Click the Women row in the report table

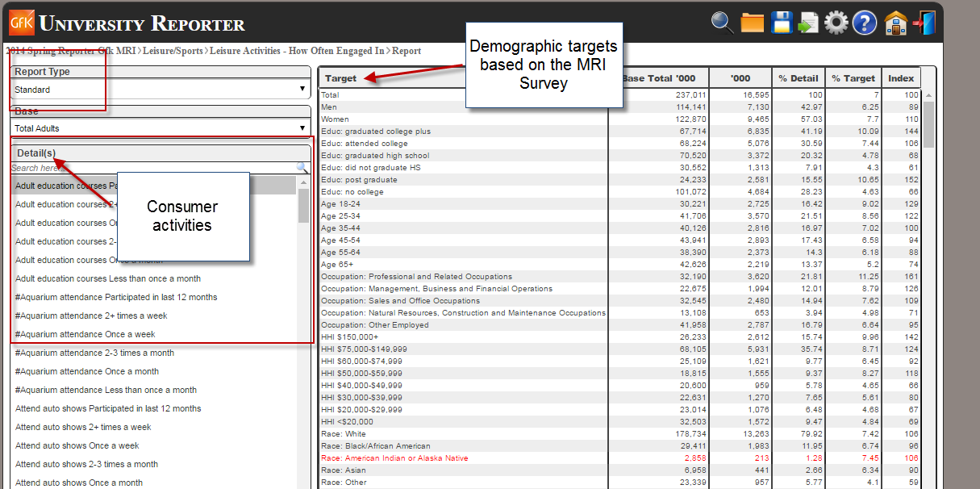tap(619, 119)
